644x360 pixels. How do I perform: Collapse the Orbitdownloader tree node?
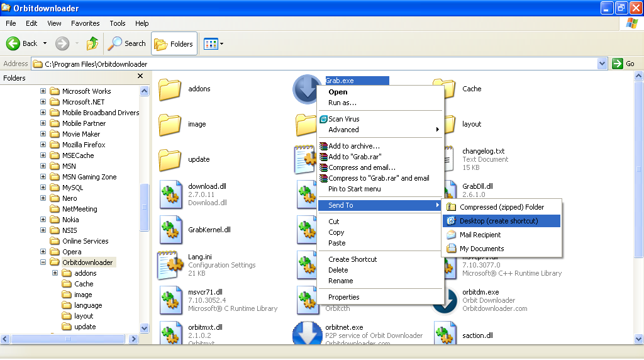click(x=43, y=262)
